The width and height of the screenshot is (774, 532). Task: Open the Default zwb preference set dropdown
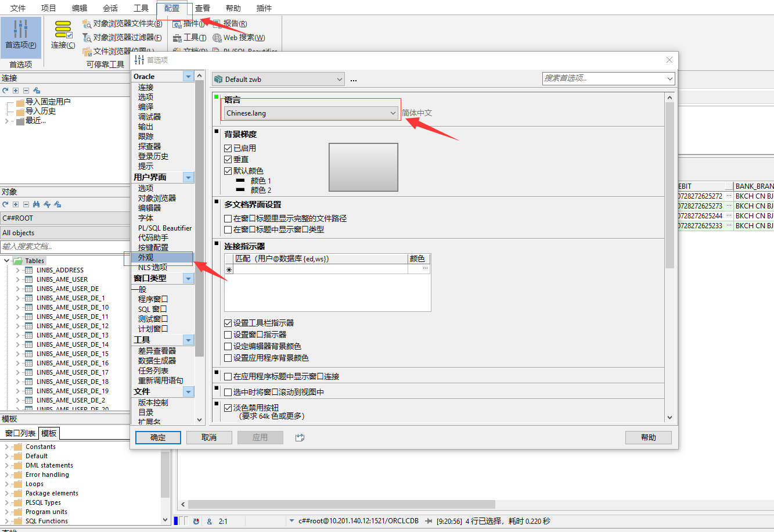click(278, 80)
